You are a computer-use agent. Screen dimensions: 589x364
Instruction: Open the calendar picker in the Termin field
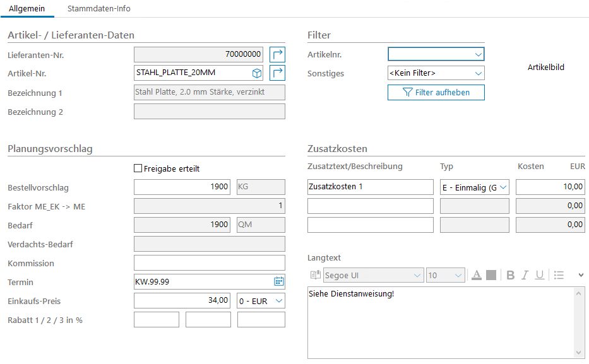[278, 282]
